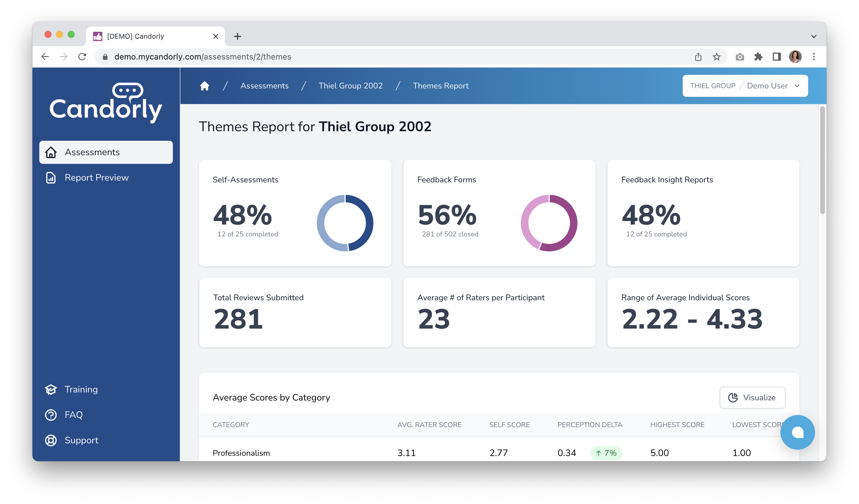Click the Candorly logo
Viewport: 859px width, 504px height.
pos(106,103)
